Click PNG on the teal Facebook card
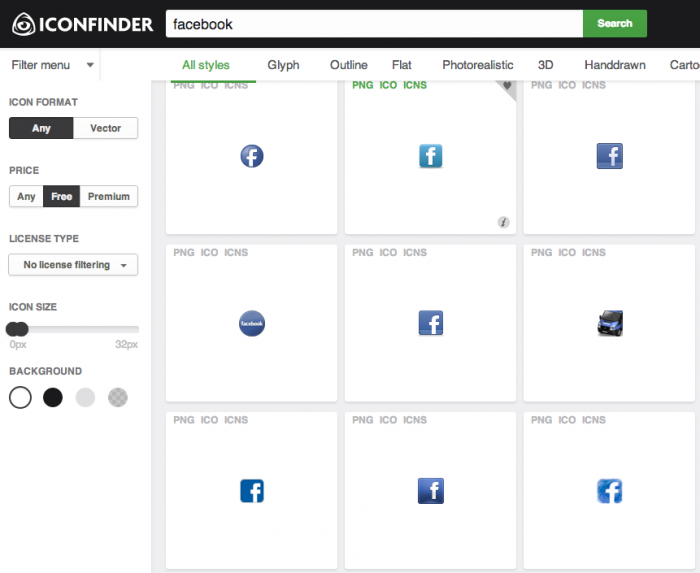The image size is (700, 573). pos(362,85)
